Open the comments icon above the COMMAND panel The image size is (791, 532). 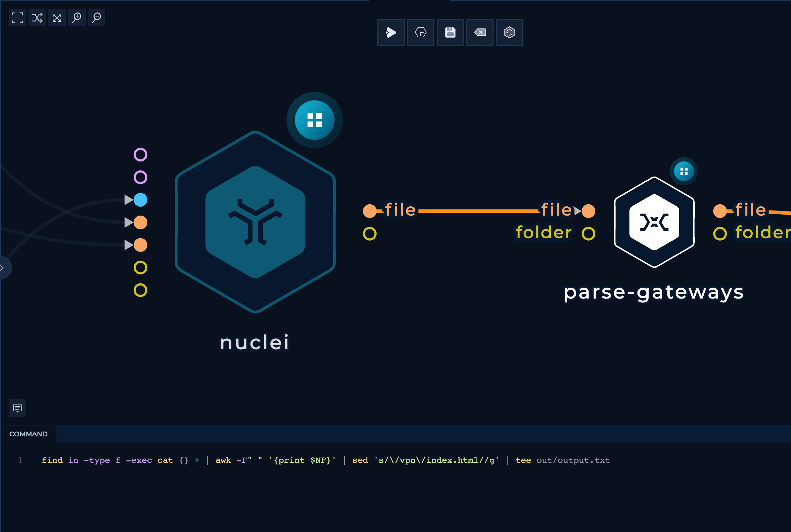point(17,408)
